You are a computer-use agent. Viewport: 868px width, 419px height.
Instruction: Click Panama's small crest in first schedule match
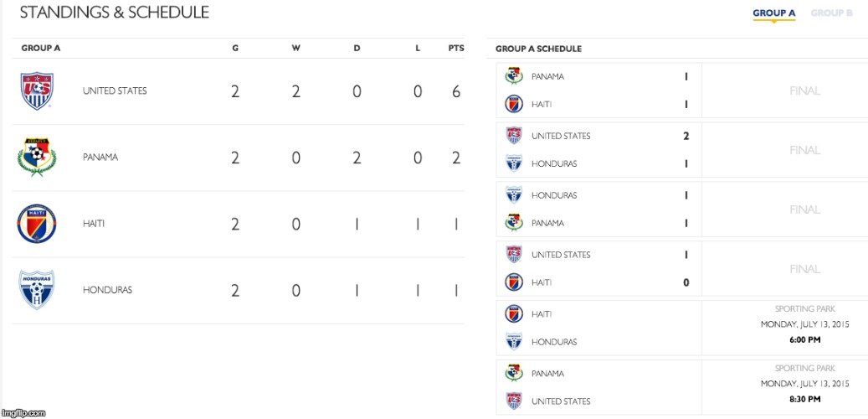coord(513,76)
